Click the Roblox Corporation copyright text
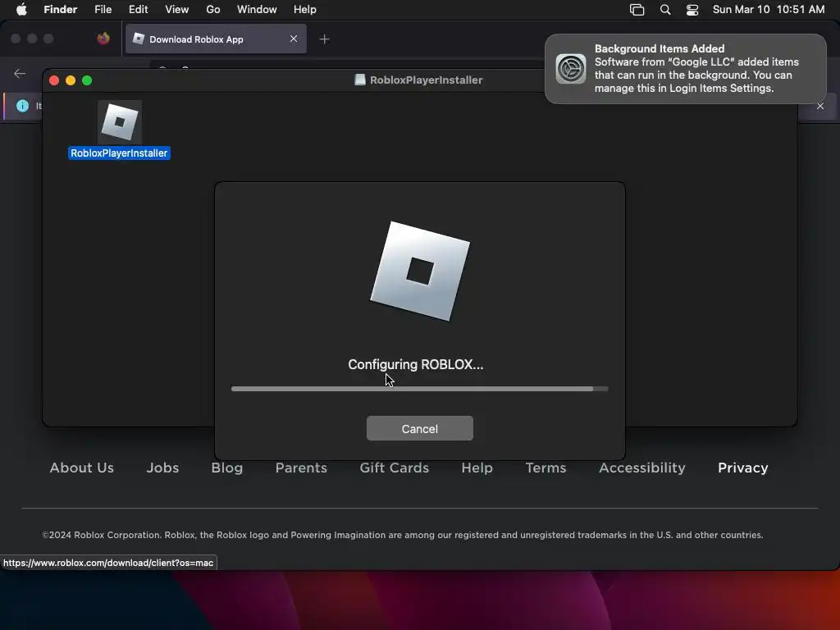This screenshot has height=630, width=840. [x=402, y=535]
